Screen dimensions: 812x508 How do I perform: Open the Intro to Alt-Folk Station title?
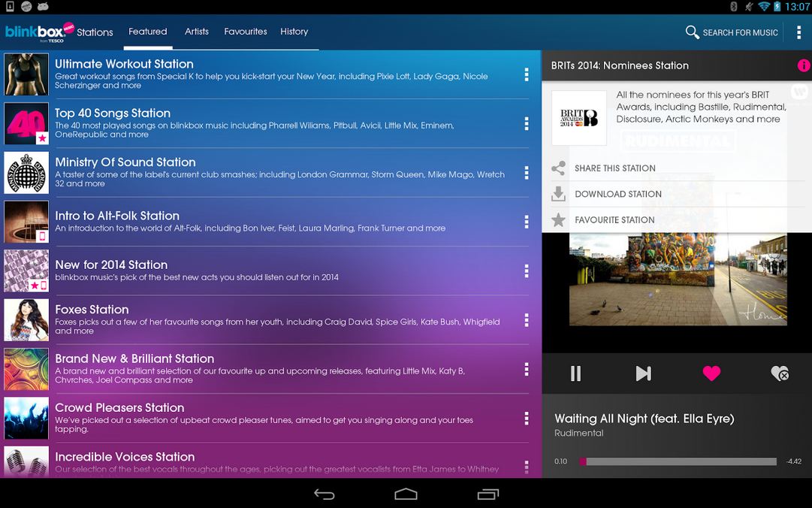117,216
